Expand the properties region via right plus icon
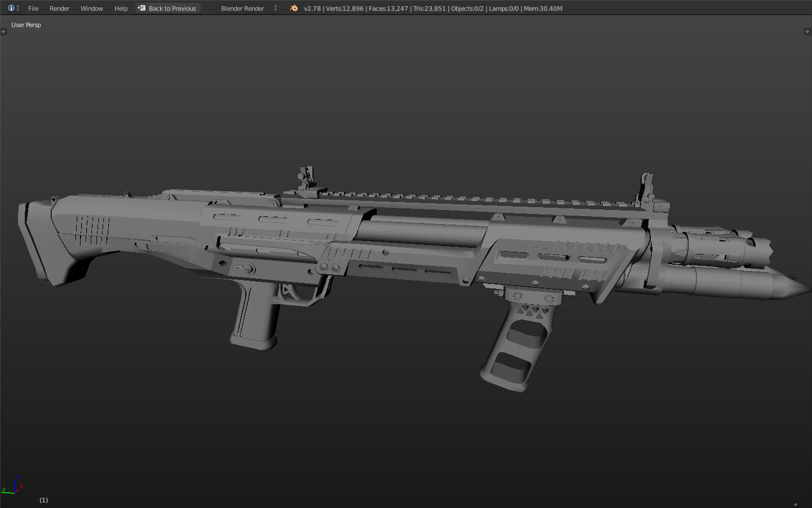This screenshot has width=812, height=508. point(807,32)
